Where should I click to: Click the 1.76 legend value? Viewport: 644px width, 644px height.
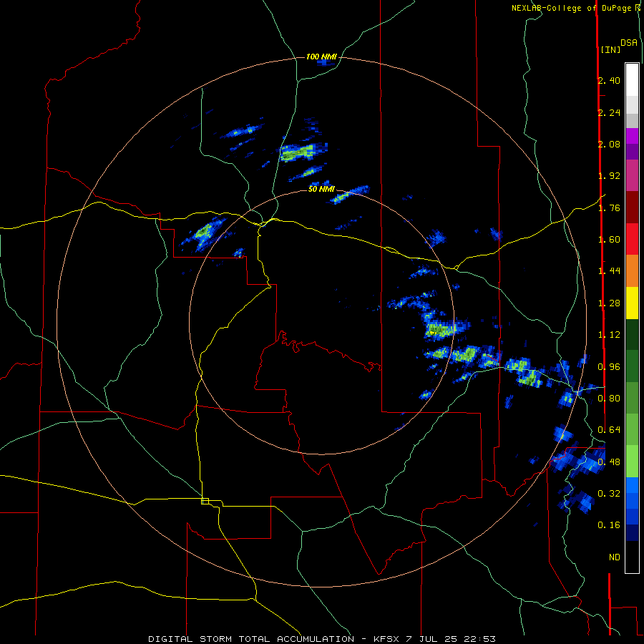609,208
